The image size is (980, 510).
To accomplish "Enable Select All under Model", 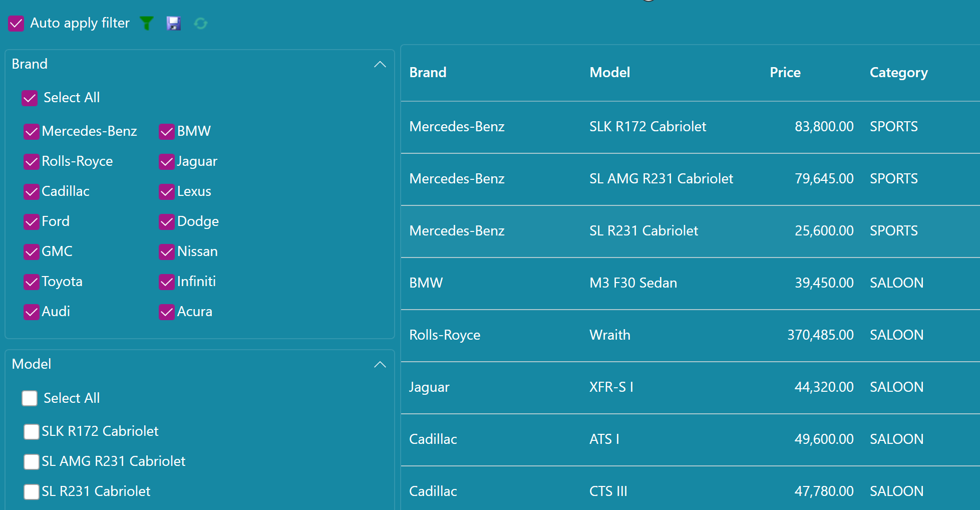I will [30, 398].
